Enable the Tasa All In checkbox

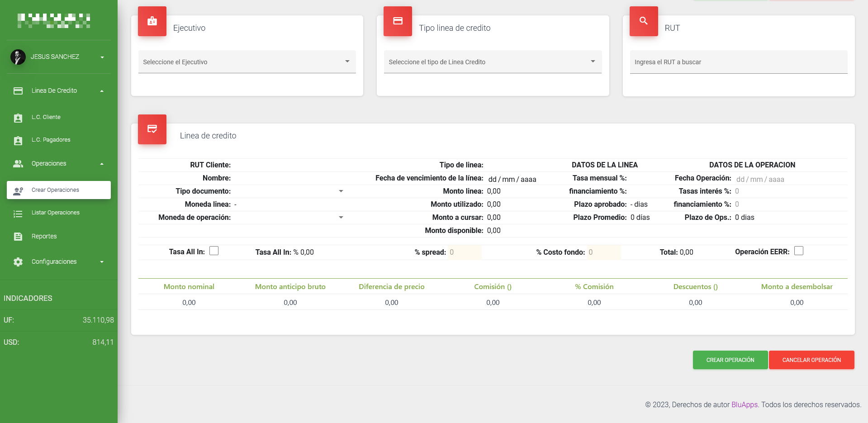pos(214,251)
